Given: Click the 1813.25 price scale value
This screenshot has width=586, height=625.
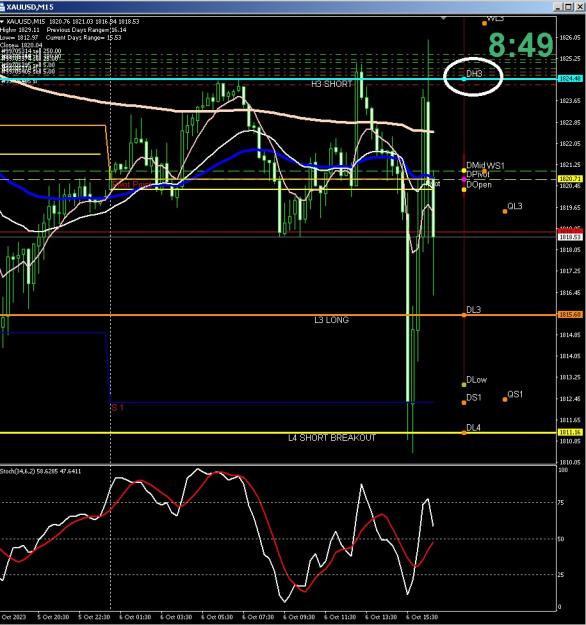Looking at the screenshot, I should tap(570, 377).
